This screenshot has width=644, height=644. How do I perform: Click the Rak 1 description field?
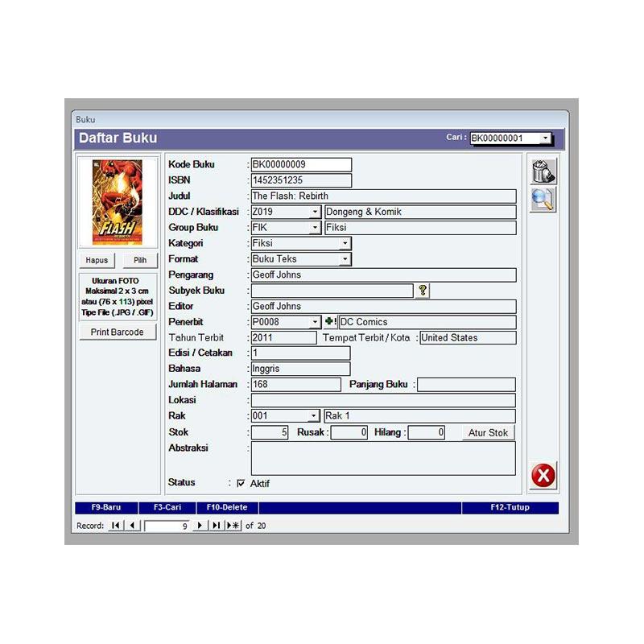pos(419,416)
